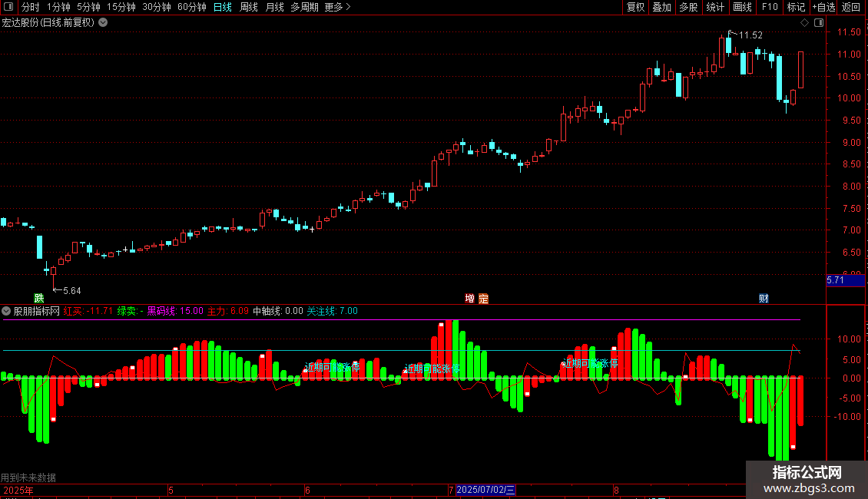Click the 标记 mark button
This screenshot has height=499, width=868.
click(796, 7)
